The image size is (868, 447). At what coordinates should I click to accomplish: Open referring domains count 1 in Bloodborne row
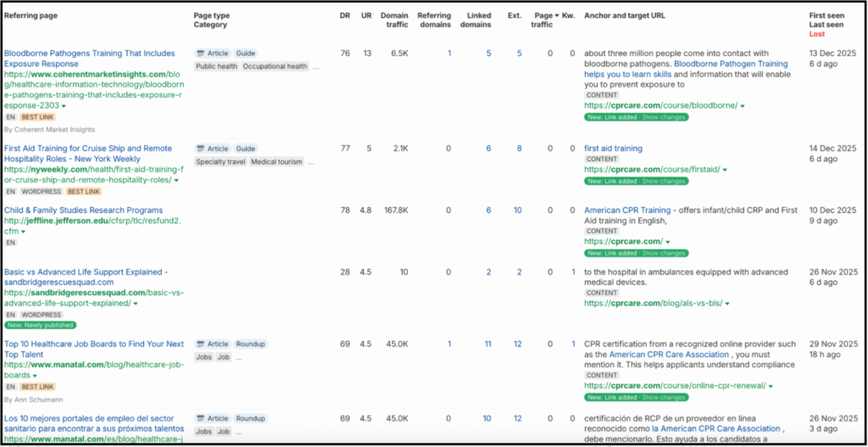coord(449,53)
